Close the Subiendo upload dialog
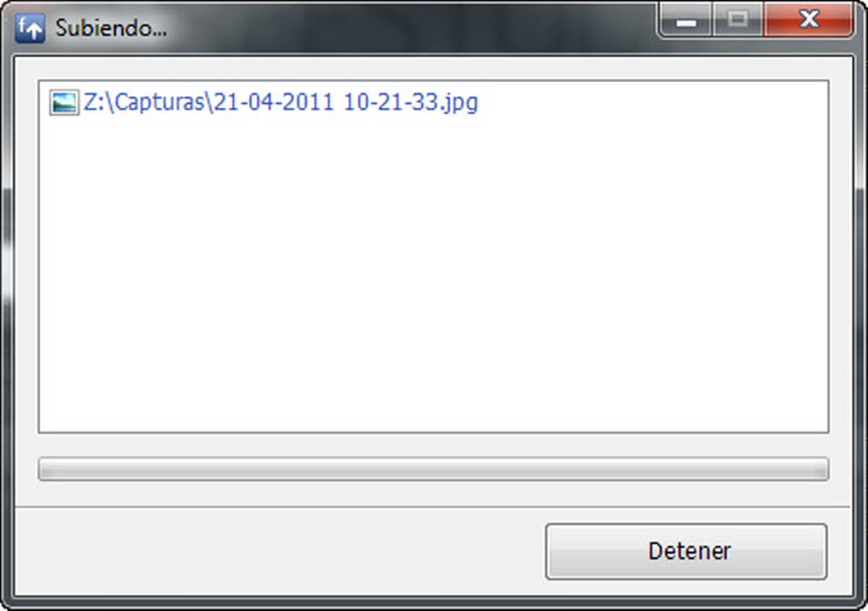868x611 pixels. click(x=808, y=20)
